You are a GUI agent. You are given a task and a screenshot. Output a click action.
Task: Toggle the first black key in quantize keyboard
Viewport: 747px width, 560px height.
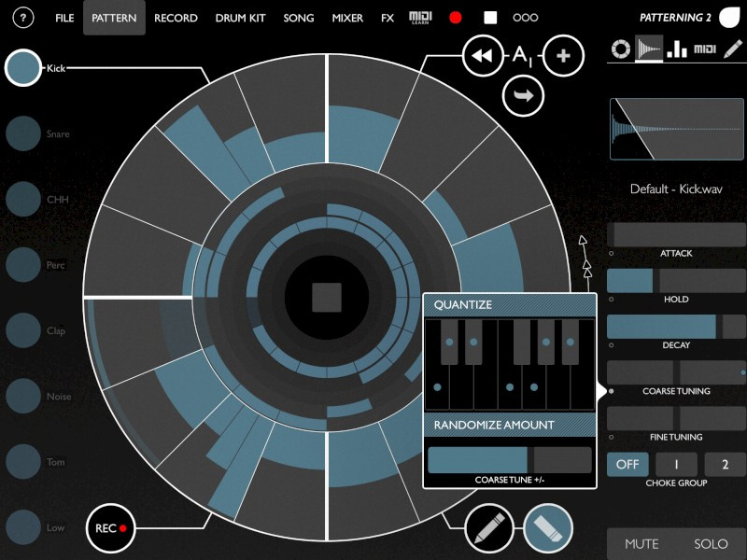click(x=449, y=342)
